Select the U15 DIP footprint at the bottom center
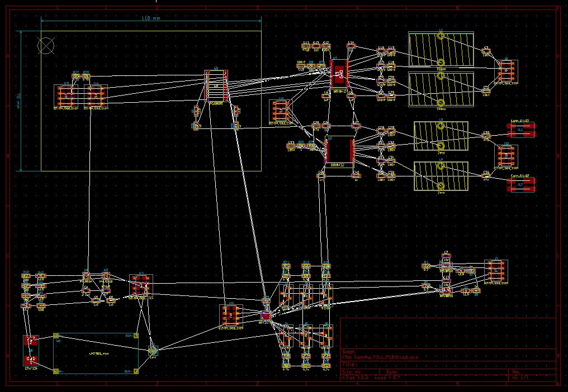 (231, 316)
